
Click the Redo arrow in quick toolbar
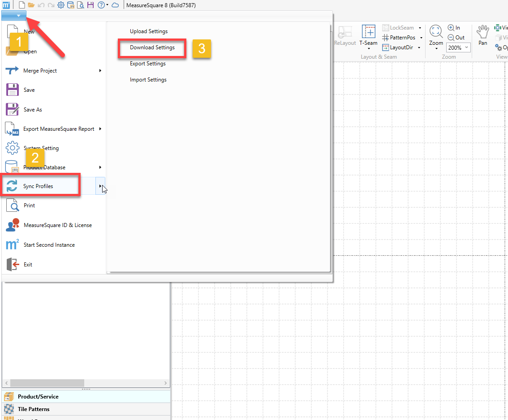click(51, 5)
